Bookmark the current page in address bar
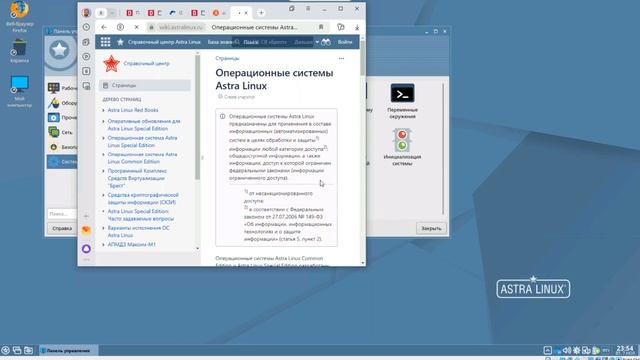The image size is (640, 360). tap(321, 27)
